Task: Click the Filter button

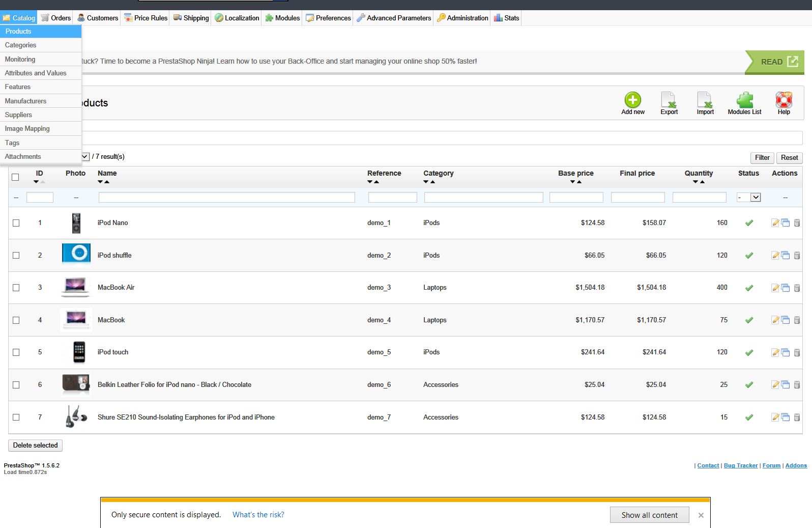Action: coord(762,158)
